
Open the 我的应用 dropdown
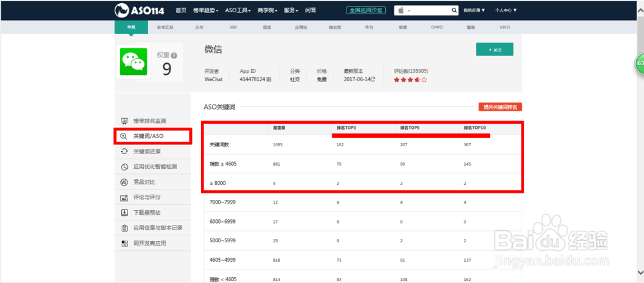474,10
